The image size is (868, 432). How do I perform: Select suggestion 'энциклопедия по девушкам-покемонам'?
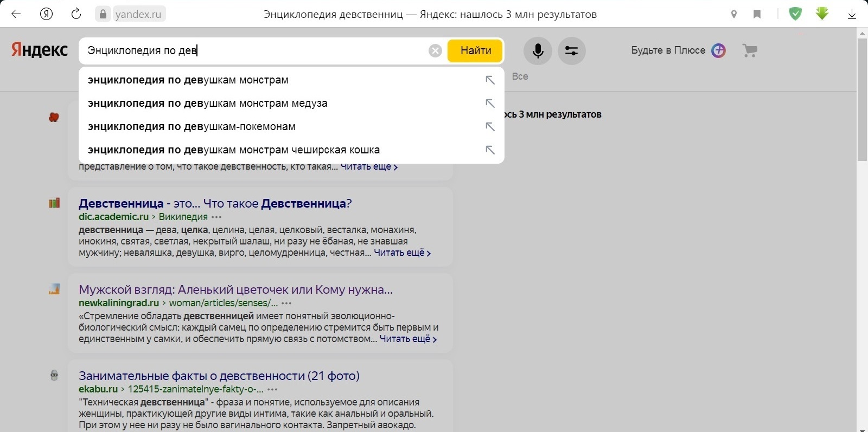pyautogui.click(x=291, y=126)
